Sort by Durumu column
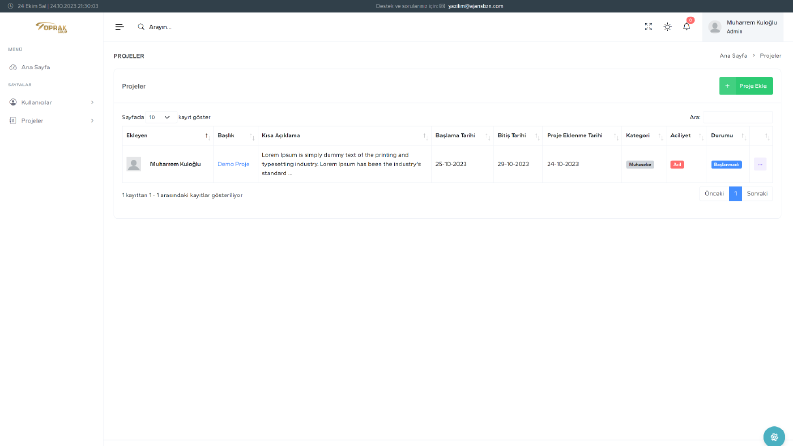Image resolution: width=793 pixels, height=446 pixels. pos(728,136)
